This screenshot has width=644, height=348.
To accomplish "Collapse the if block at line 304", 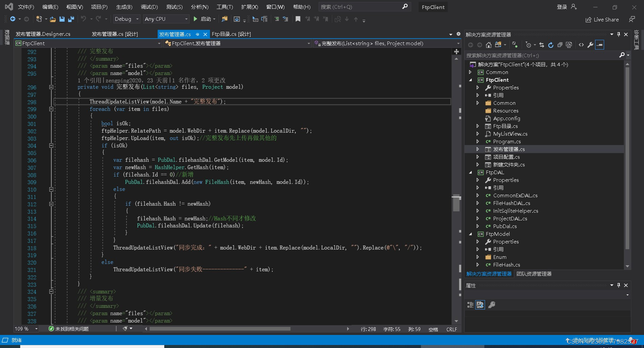I will click(x=51, y=145).
